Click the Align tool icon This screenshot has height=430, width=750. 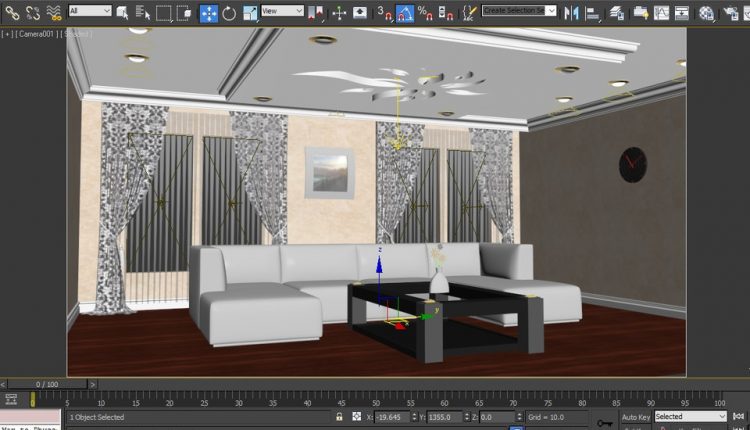[592, 13]
